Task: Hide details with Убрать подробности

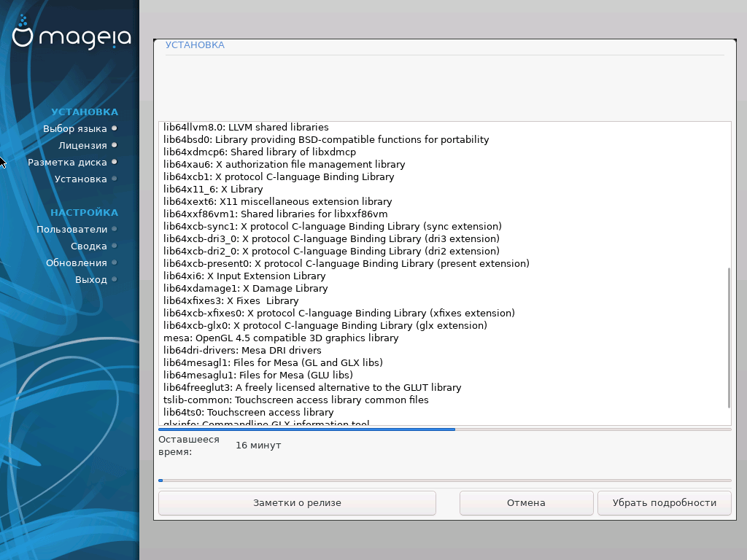Action: [664, 502]
